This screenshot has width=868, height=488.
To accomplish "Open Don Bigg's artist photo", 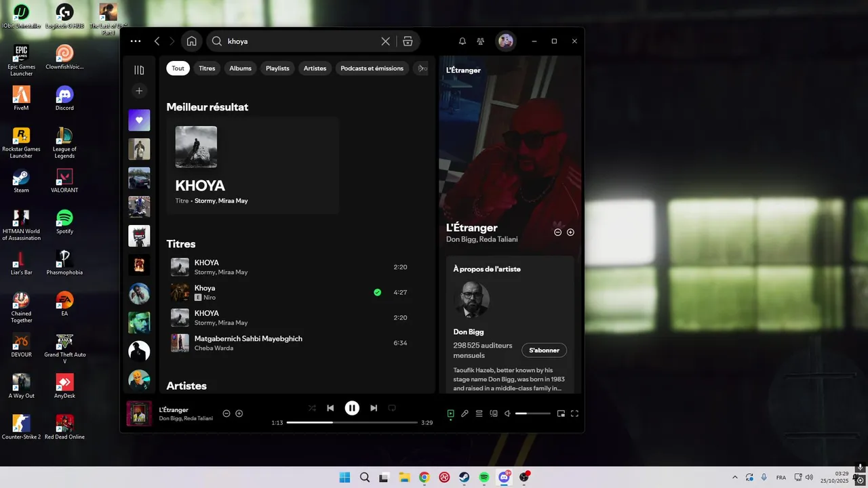I will tap(471, 300).
